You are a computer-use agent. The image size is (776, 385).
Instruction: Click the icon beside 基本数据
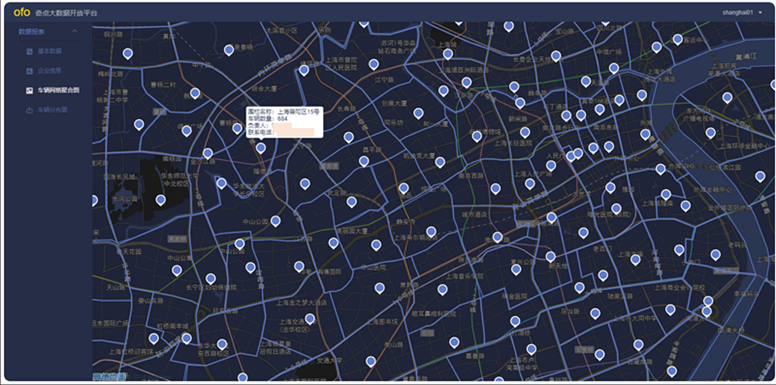click(29, 51)
